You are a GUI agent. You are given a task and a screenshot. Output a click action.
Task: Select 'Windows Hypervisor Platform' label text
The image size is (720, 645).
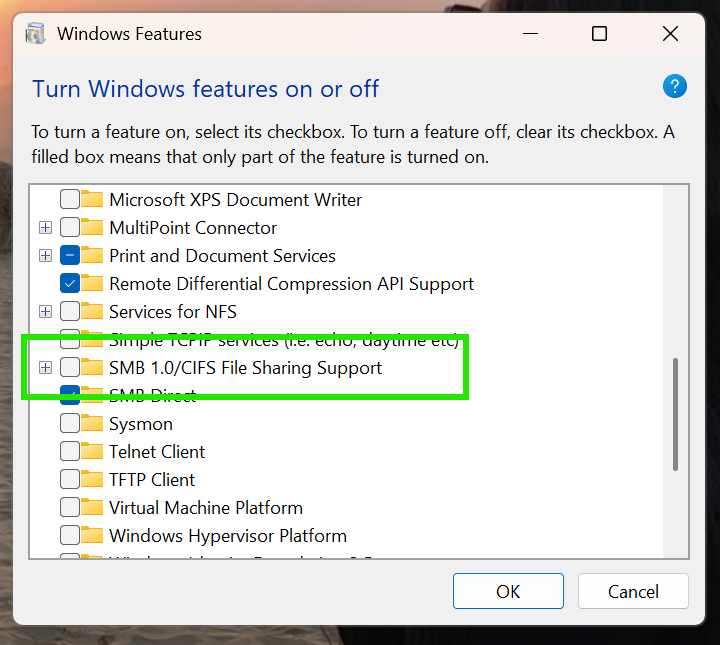[228, 536]
